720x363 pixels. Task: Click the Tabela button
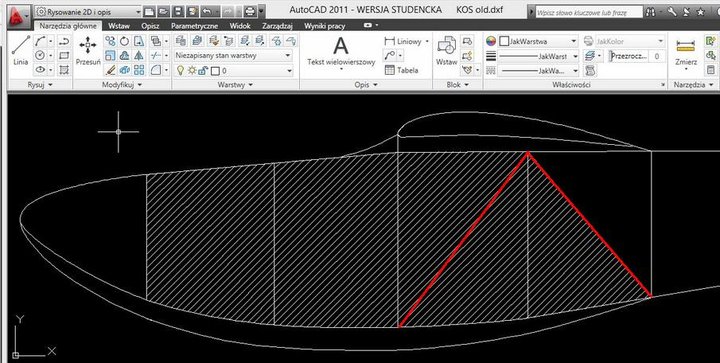[402, 71]
